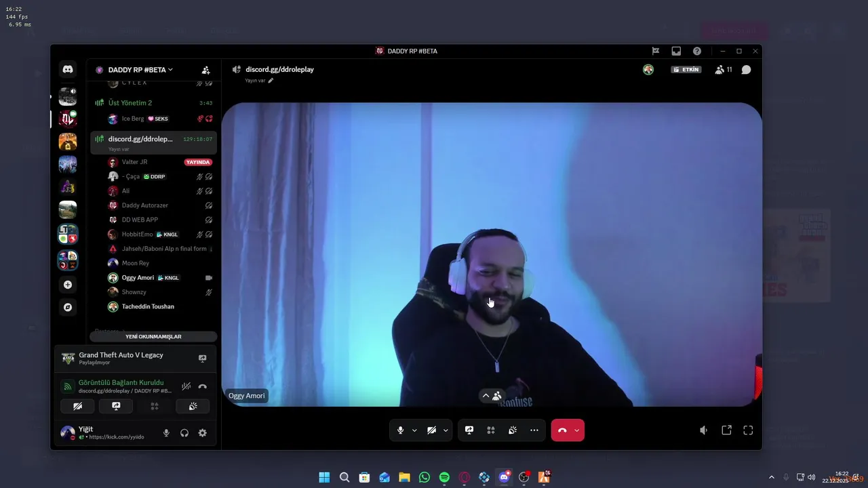Jump to YENİ OKUNMAMIŞLAR new unreads
The image size is (868, 488).
click(x=153, y=337)
